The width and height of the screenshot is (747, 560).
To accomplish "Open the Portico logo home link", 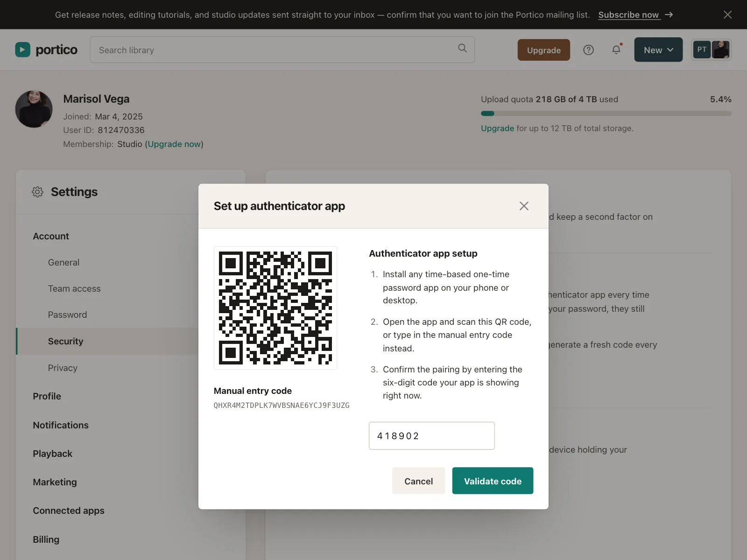I will (x=46, y=49).
